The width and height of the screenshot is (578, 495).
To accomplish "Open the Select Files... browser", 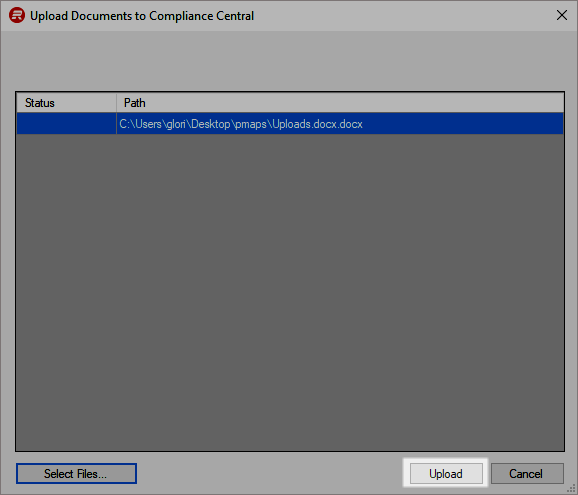I will pos(76,473).
